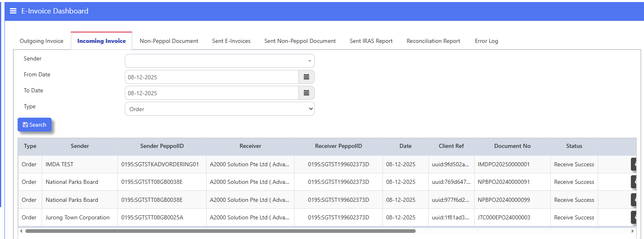644x239 pixels.
Task: Click the scrollbar right arrow
Action: pos(633,231)
